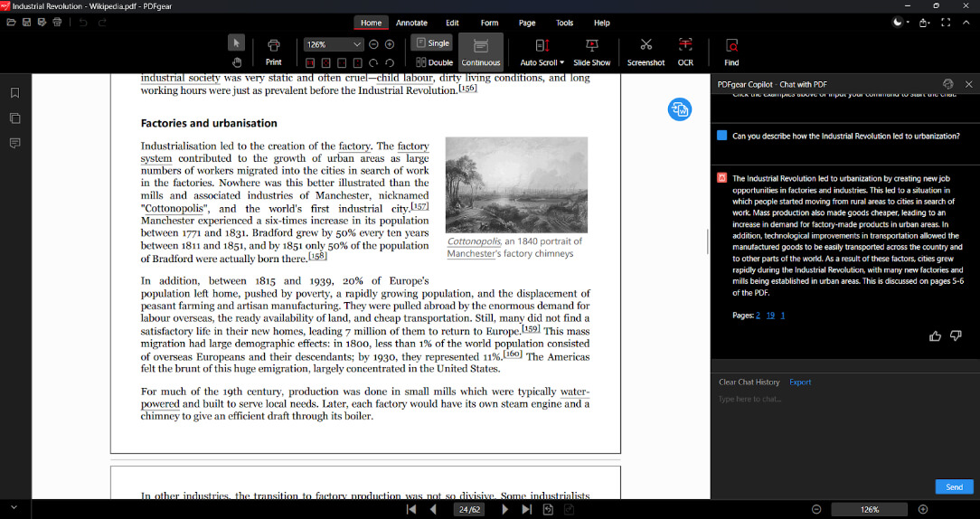Follow the Cottonopolis link in the image caption

pos(474,241)
